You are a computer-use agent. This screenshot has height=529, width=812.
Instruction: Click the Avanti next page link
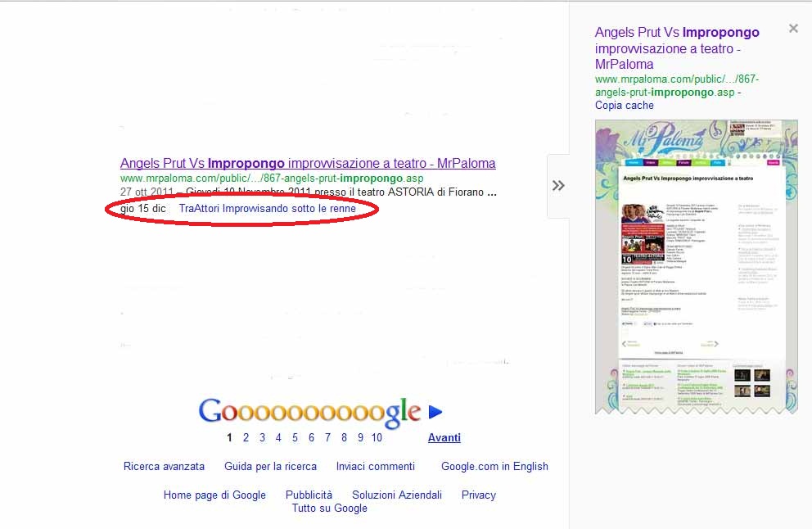tap(444, 438)
